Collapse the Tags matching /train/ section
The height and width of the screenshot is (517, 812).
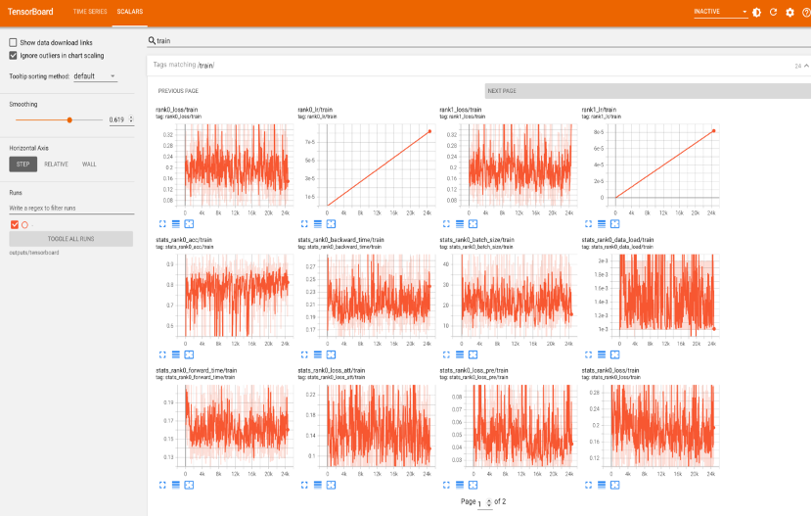[x=806, y=66]
